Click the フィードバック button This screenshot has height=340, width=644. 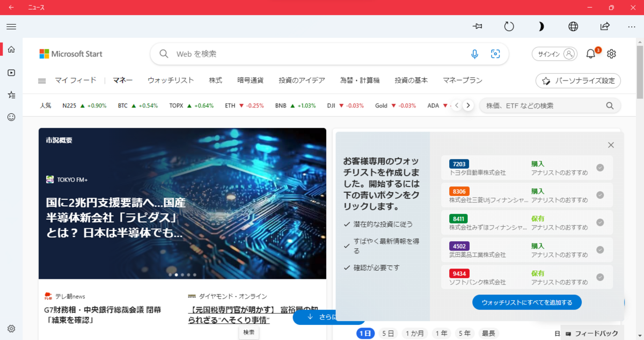pos(592,334)
